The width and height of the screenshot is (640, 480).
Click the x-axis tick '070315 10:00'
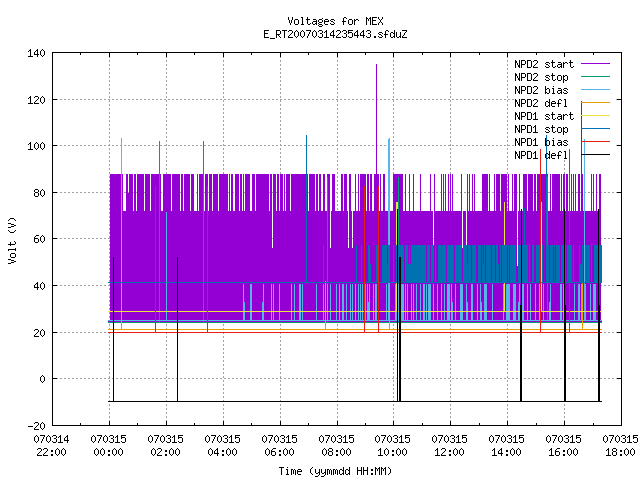click(x=393, y=446)
